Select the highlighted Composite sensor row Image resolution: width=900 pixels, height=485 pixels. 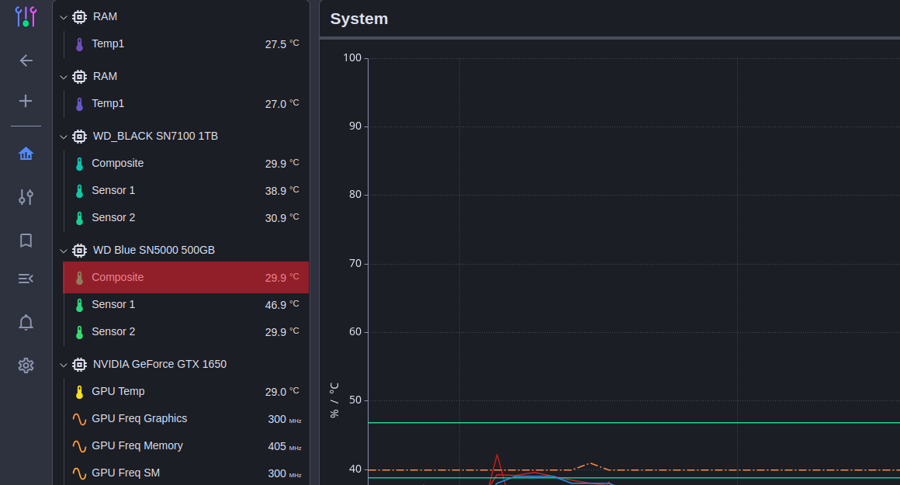186,278
